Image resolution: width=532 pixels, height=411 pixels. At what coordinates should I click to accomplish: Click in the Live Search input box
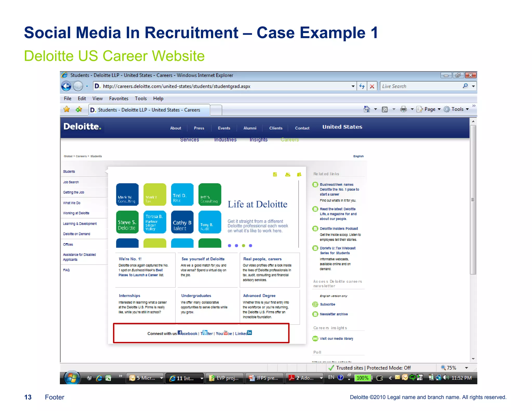[x=421, y=86]
